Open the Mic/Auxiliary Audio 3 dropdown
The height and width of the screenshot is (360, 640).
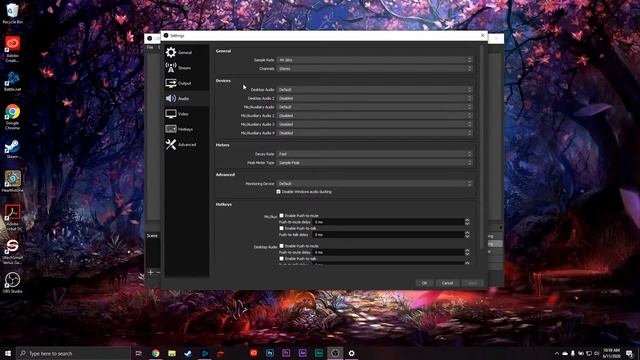374,124
